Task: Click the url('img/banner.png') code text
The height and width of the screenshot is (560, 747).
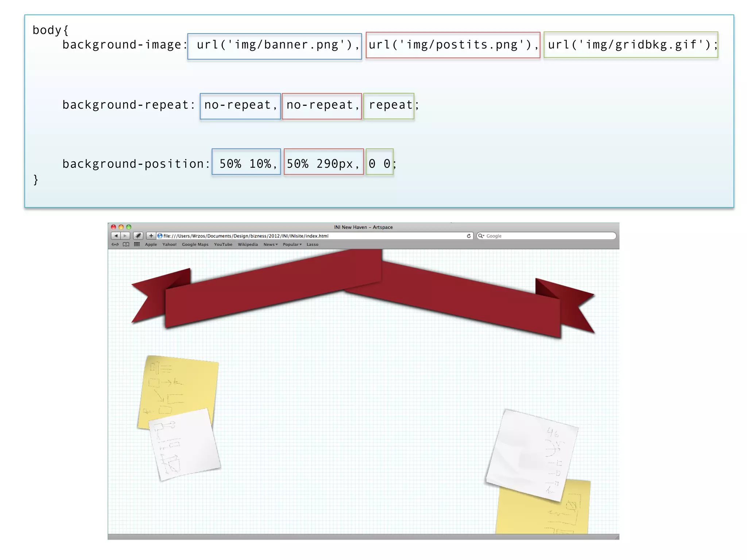Action: pos(275,45)
